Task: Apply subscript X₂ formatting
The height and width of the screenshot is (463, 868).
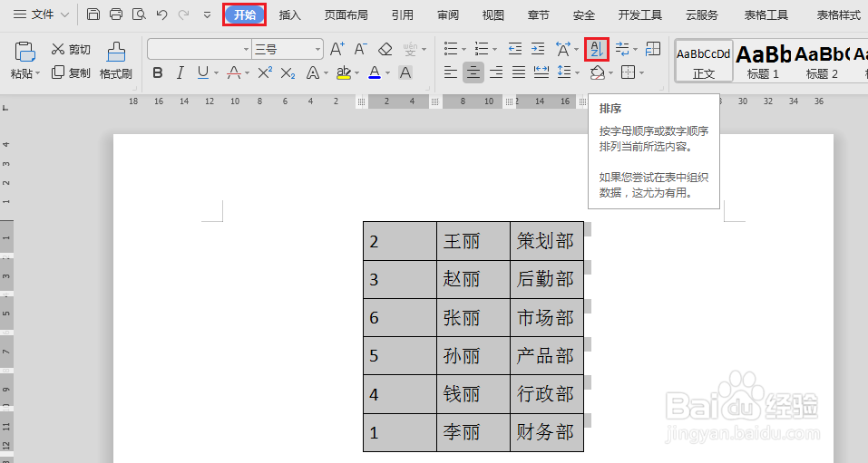Action: [288, 72]
